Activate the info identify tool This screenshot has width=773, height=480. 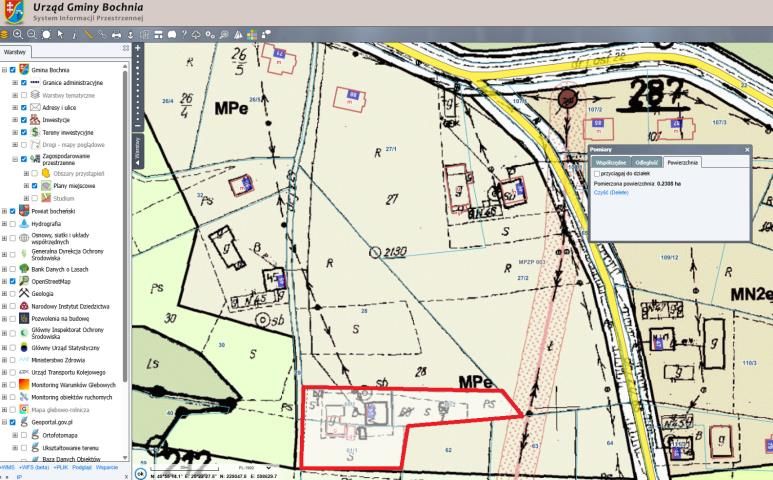[74, 34]
